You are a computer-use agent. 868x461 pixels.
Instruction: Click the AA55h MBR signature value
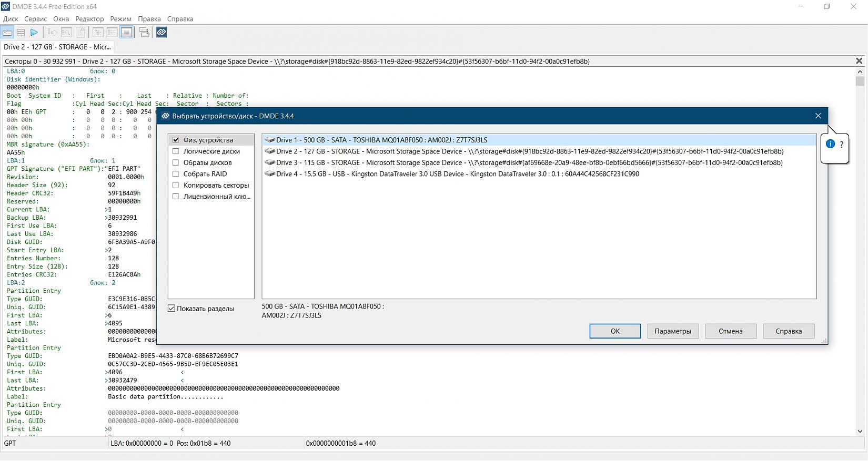(16, 152)
